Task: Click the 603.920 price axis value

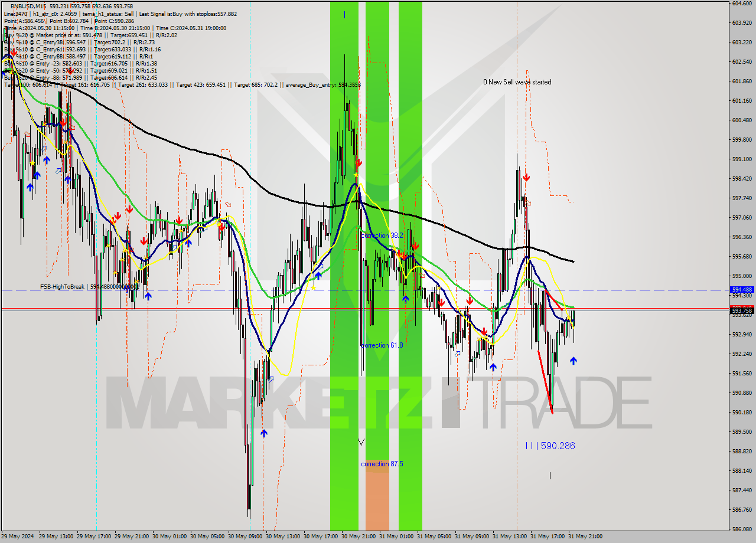Action: coord(741,23)
